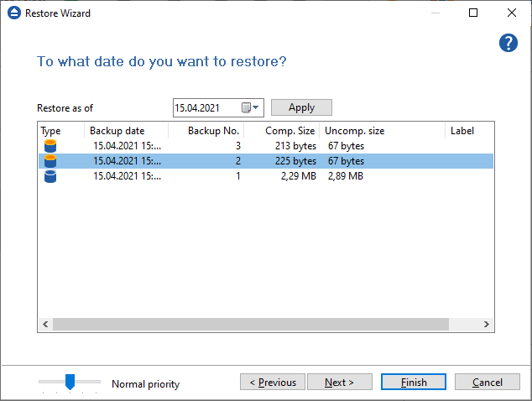Click the Finish button

[x=414, y=382]
